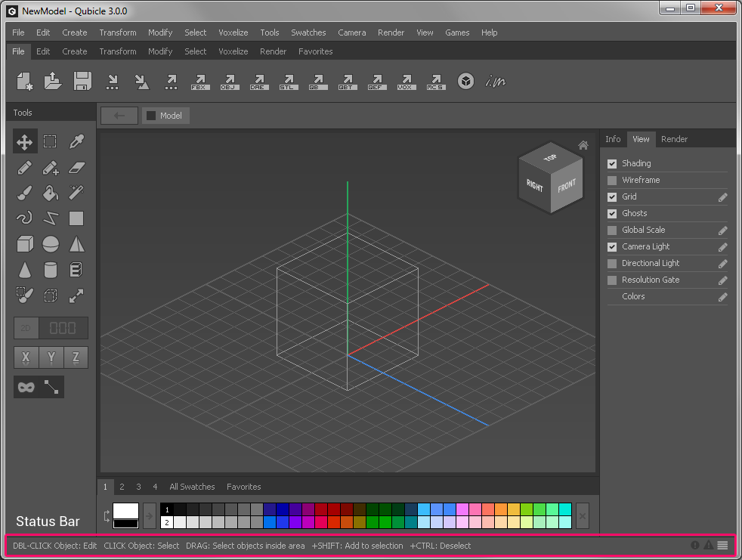Click the export VOX toolbar icon
The height and width of the screenshot is (560, 742).
coord(407,82)
